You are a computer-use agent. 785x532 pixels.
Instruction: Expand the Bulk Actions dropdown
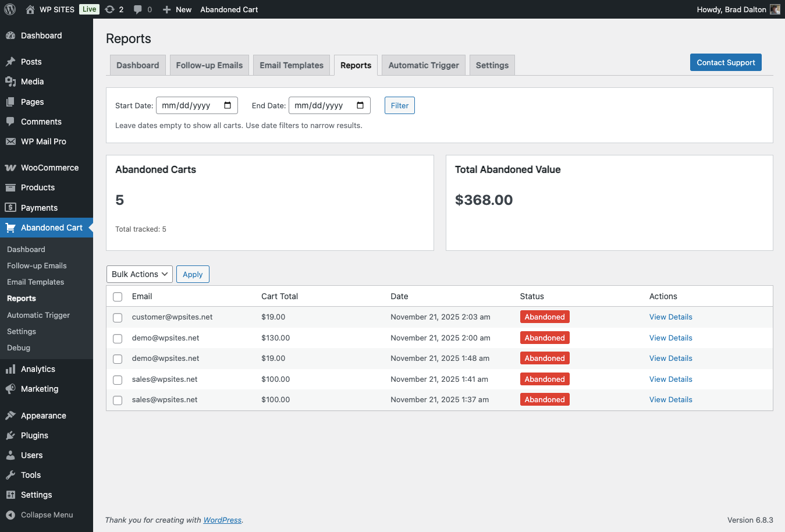140,274
